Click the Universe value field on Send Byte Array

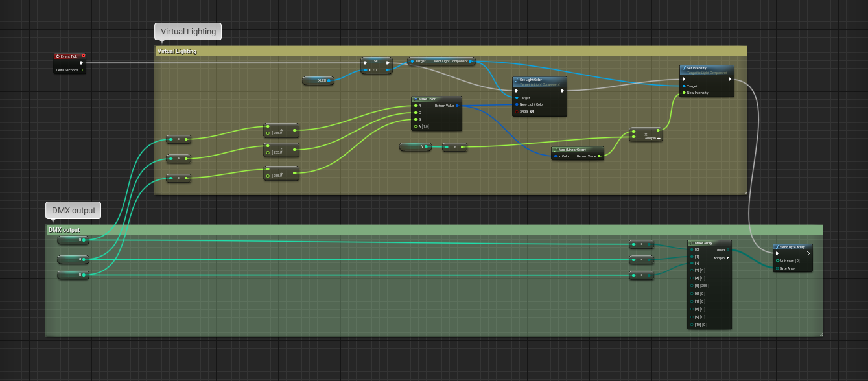797,260
